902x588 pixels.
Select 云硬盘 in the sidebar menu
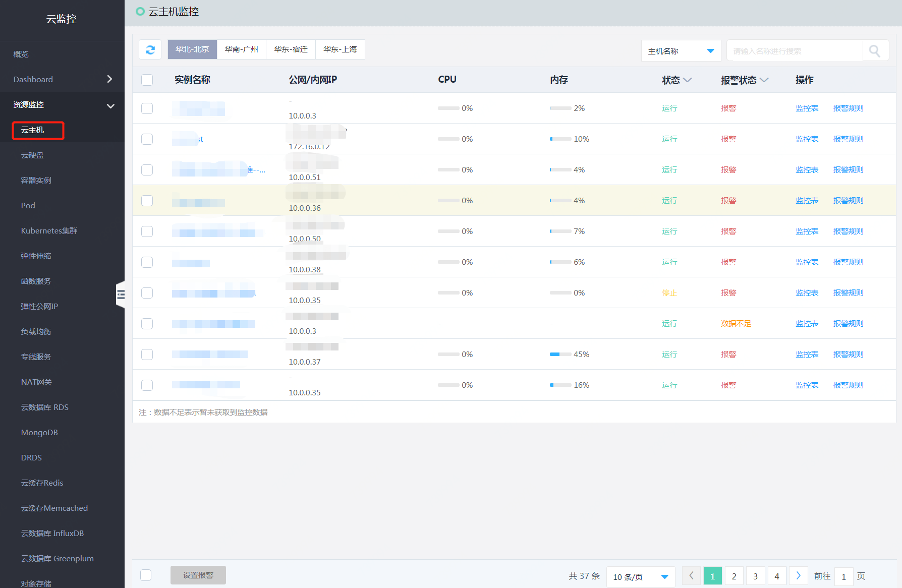pos(32,155)
